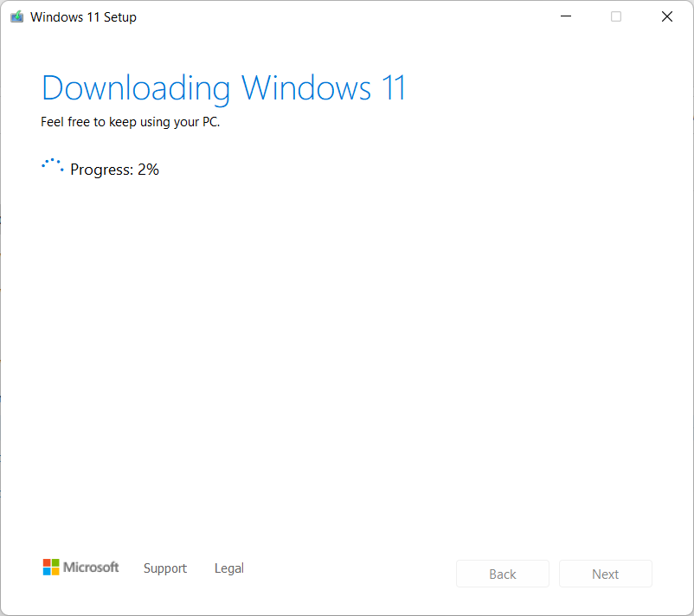
Task: Select the blue square of the Microsoft logo
Action: click(47, 572)
